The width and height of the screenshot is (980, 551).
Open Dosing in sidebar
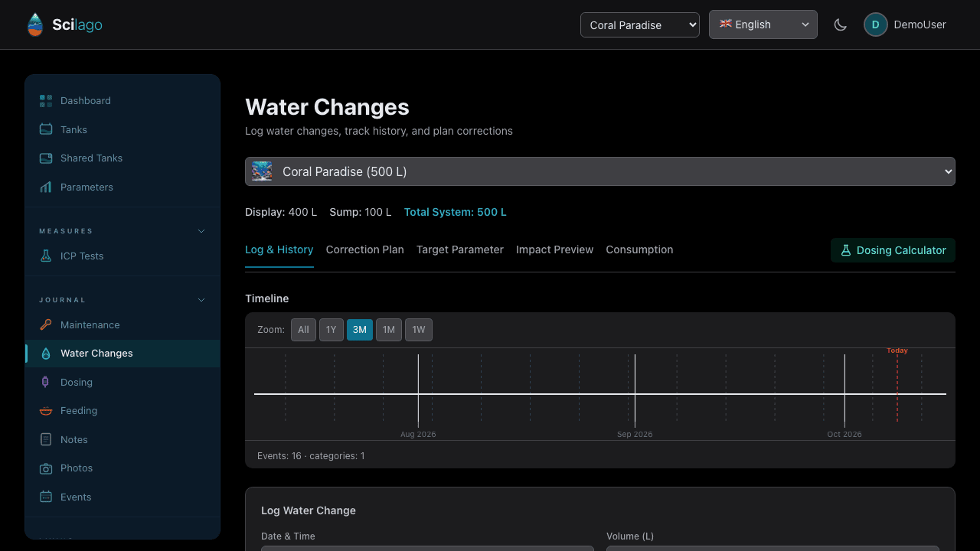tap(122, 382)
